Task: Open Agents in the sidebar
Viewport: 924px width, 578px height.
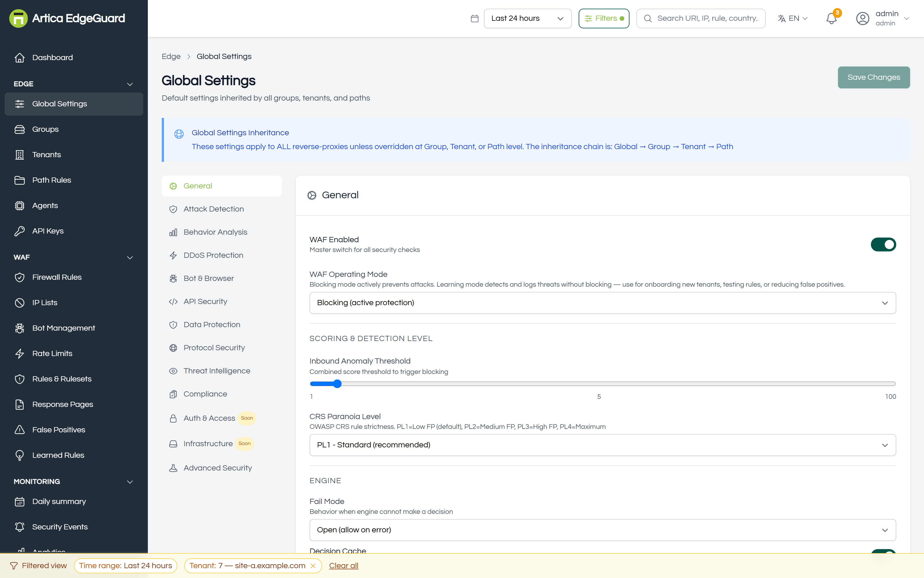Action: click(x=74, y=205)
